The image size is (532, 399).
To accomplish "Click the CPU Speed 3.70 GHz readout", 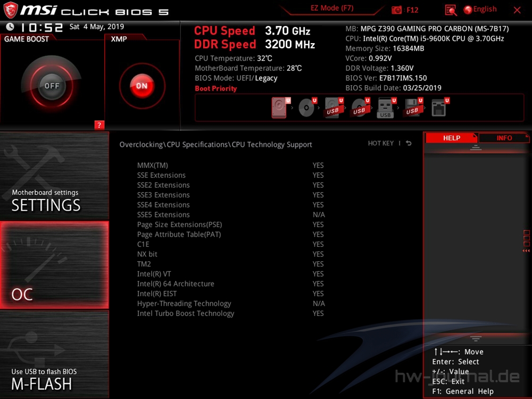I will coord(252,31).
